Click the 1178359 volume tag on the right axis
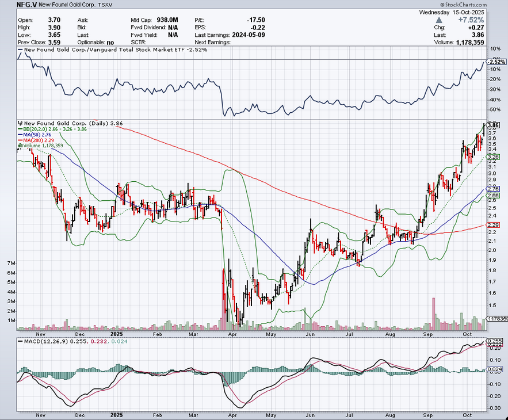Screen dimensions: 508x420 point(496,318)
